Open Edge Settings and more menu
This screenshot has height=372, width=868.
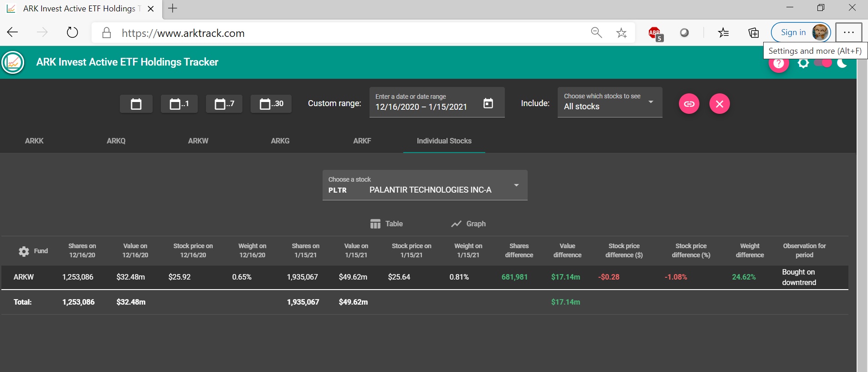click(x=848, y=33)
